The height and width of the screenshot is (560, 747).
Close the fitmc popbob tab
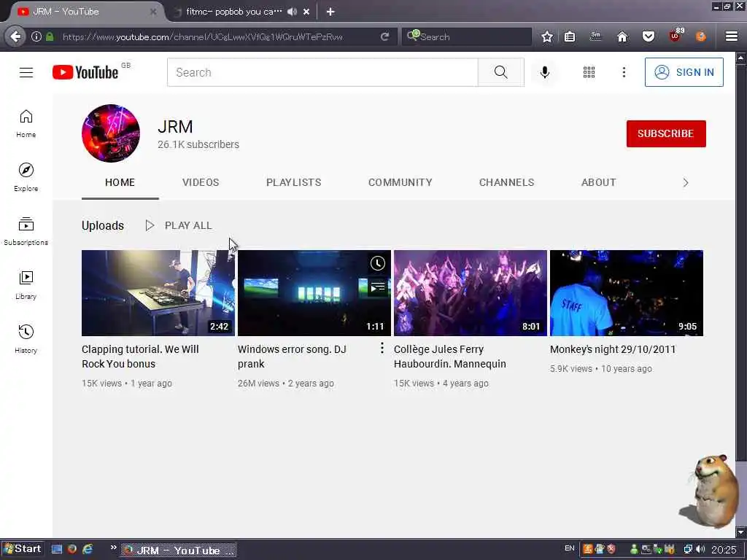(307, 12)
